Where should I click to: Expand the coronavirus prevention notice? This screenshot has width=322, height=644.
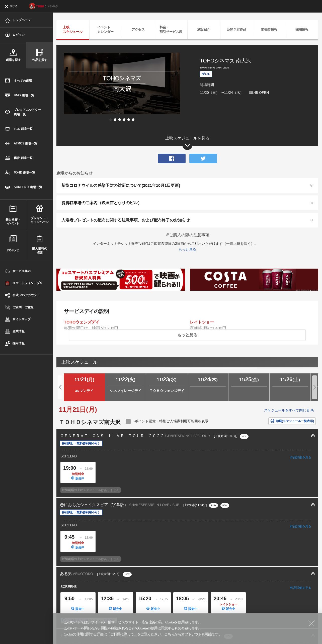(x=187, y=186)
